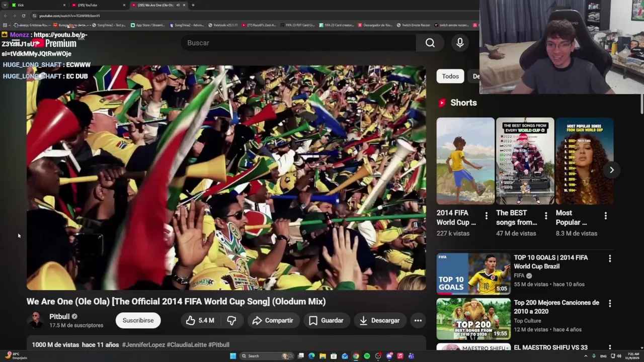Screen dimensions: 644x362
Task: Go to the YouTube Premium home logo
Action: pyautogui.click(x=55, y=44)
